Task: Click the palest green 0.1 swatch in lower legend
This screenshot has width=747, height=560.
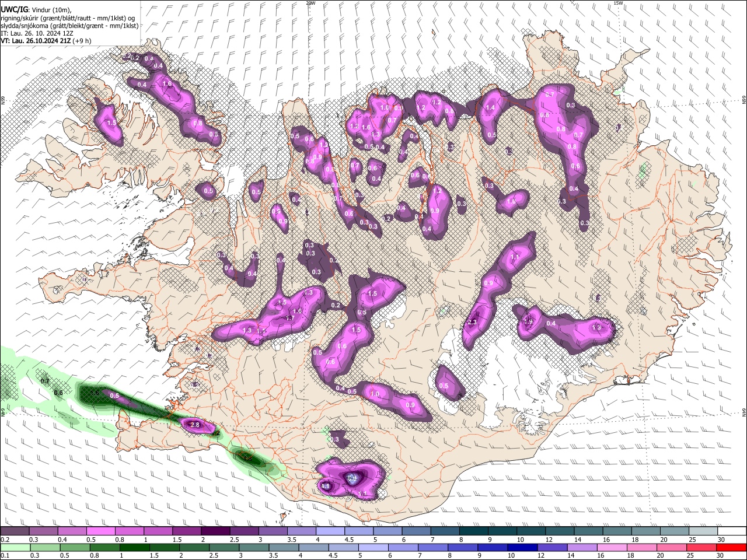Action: 15,547
